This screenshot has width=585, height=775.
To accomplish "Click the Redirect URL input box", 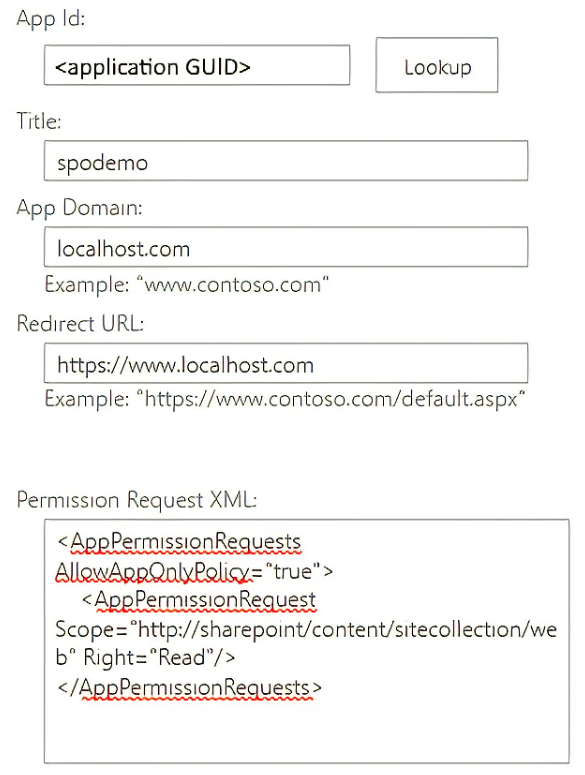I will pyautogui.click(x=286, y=363).
